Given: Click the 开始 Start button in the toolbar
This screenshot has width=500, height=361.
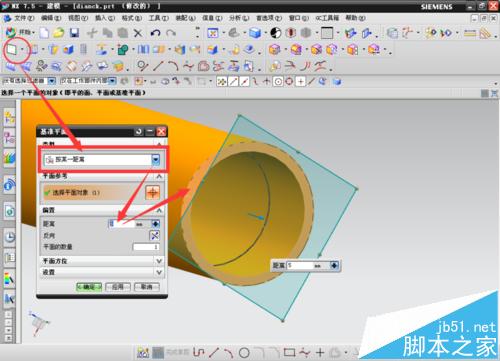Looking at the screenshot, I should pos(21,32).
